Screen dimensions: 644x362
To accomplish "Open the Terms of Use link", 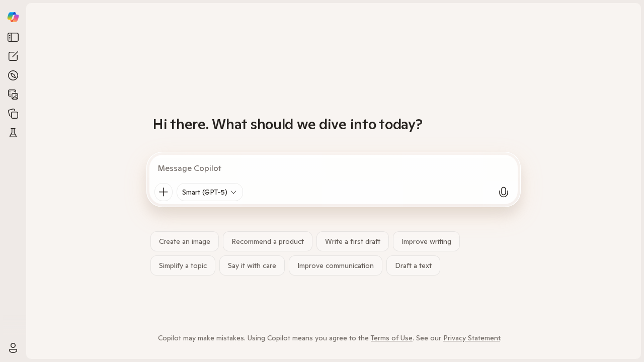I will pos(391,338).
